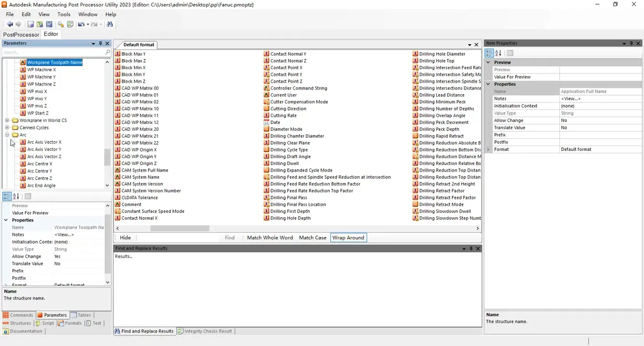Click the wrench settings icon in toolbar
Viewport: 644px width, 346px height.
tap(61, 24)
